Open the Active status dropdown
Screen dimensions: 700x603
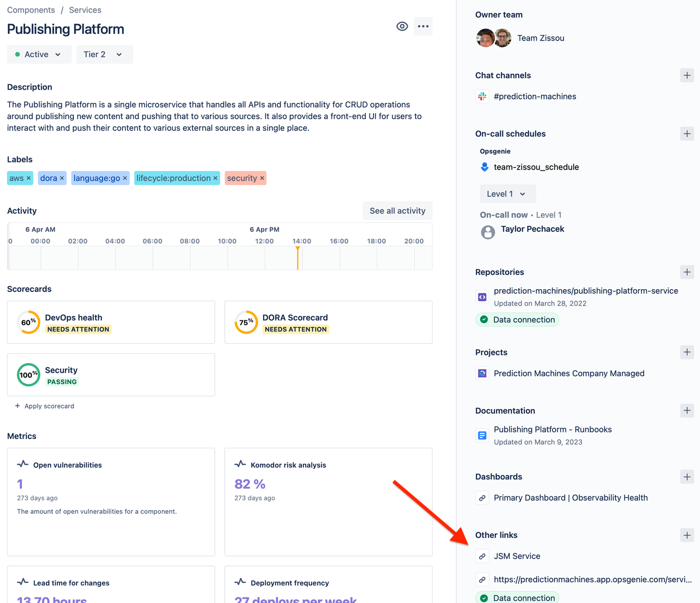click(39, 55)
